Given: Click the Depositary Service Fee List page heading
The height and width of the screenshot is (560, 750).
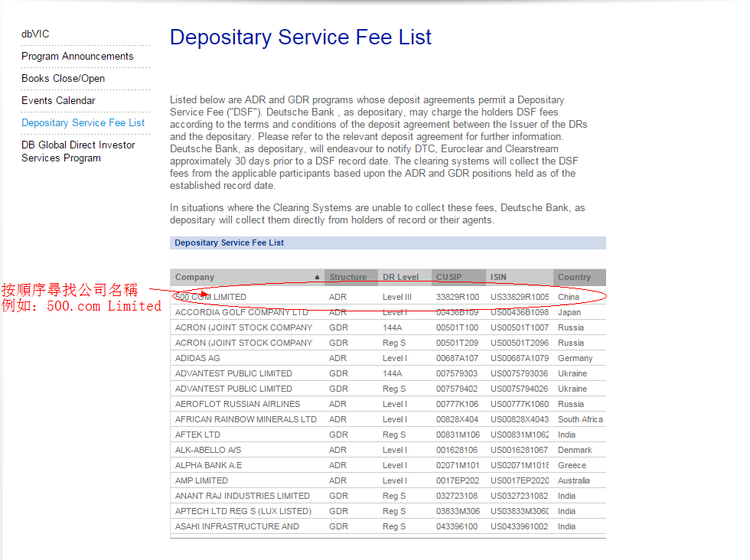Looking at the screenshot, I should coord(300,37).
